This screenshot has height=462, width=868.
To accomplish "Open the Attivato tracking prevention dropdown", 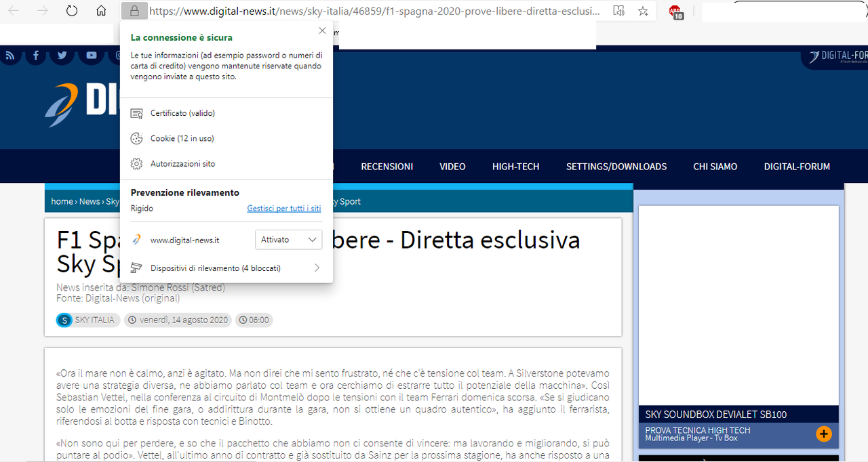I will pyautogui.click(x=288, y=240).
